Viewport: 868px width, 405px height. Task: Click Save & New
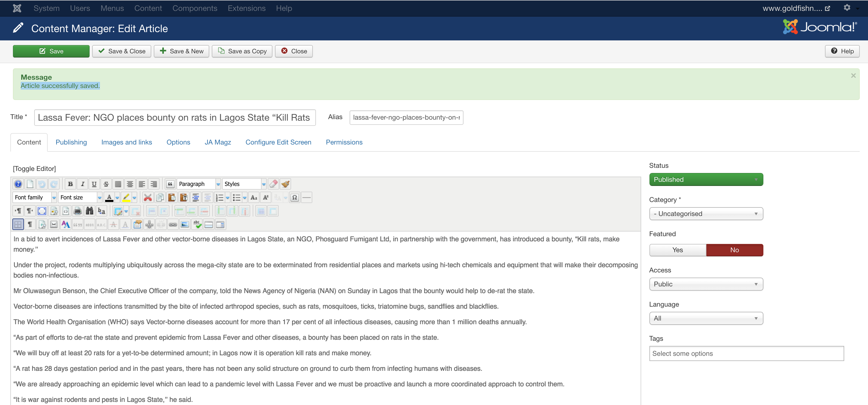(x=182, y=51)
